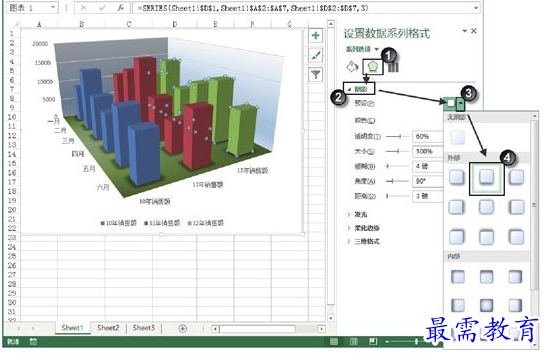Add a new sheet with the plus button
This screenshot has height=361, width=547.
182,328
